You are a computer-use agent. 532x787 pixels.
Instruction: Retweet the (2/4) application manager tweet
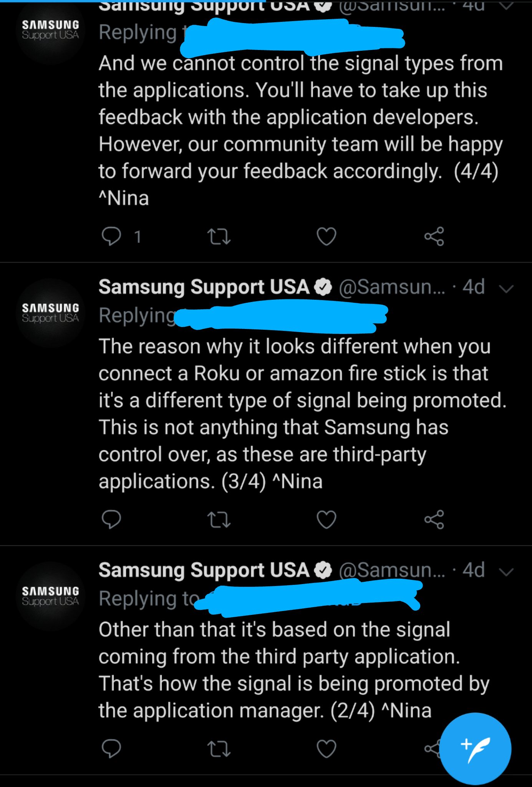pyautogui.click(x=219, y=749)
